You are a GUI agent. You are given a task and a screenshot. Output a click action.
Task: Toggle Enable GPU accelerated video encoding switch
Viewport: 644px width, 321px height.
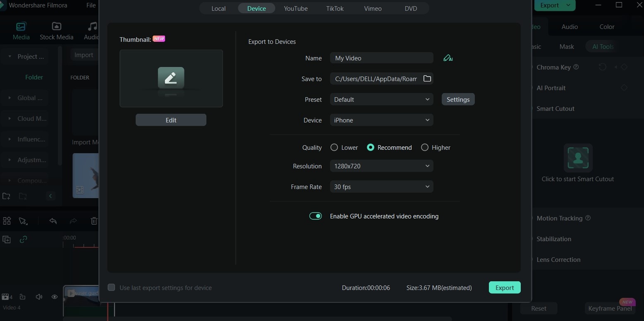[x=316, y=216]
